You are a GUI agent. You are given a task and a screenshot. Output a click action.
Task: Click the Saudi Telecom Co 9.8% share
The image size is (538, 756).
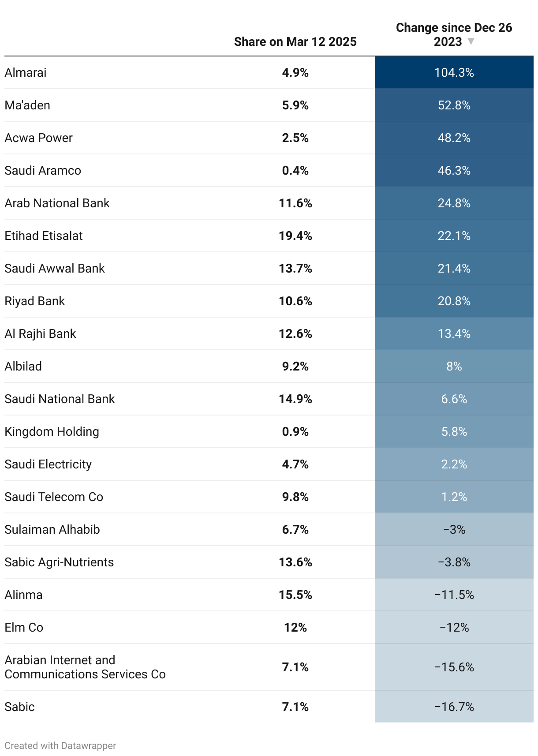tap(295, 497)
